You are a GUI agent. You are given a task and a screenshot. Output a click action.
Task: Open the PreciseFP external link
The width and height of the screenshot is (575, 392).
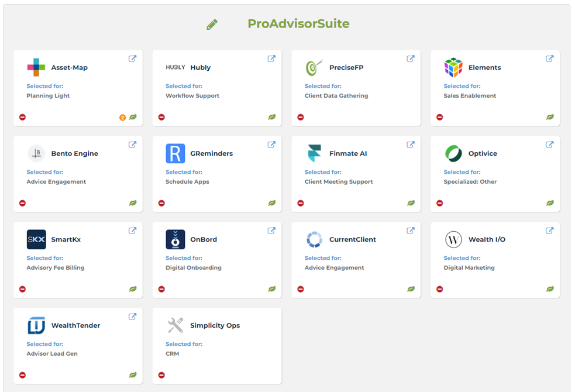411,59
